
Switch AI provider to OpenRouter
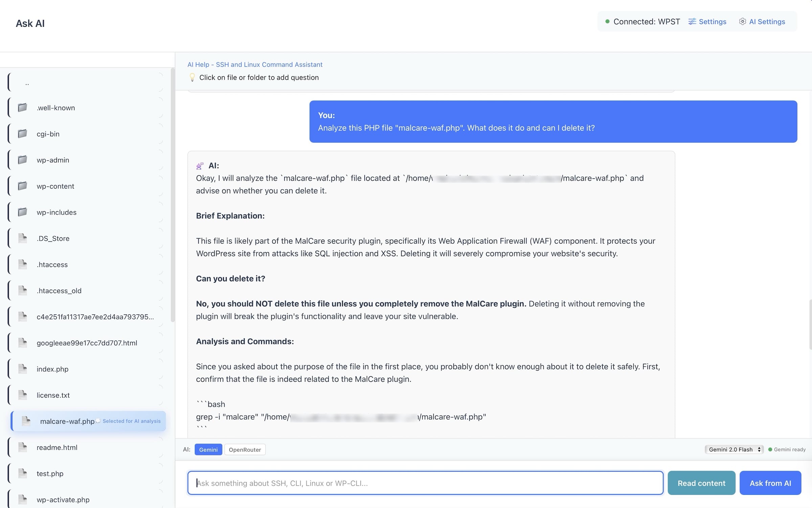pyautogui.click(x=245, y=449)
